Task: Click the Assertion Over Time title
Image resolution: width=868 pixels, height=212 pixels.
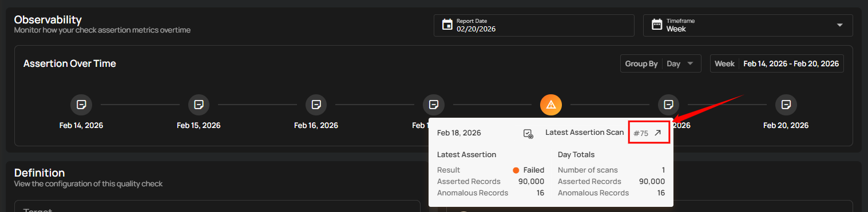Action: (x=70, y=63)
